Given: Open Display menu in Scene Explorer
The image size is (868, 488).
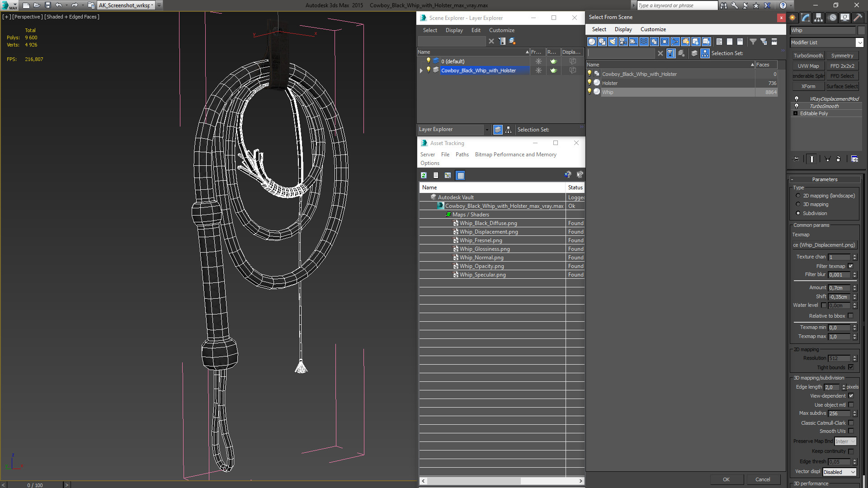Looking at the screenshot, I should (454, 30).
